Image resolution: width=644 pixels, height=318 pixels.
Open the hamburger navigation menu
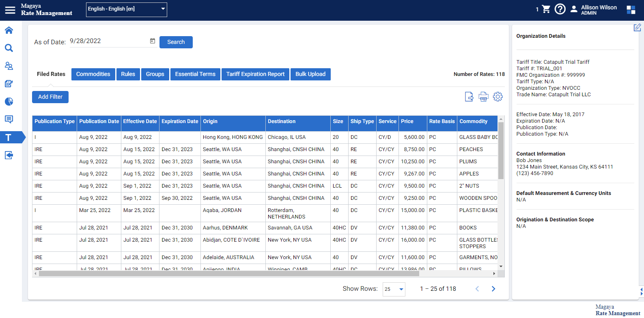point(10,10)
